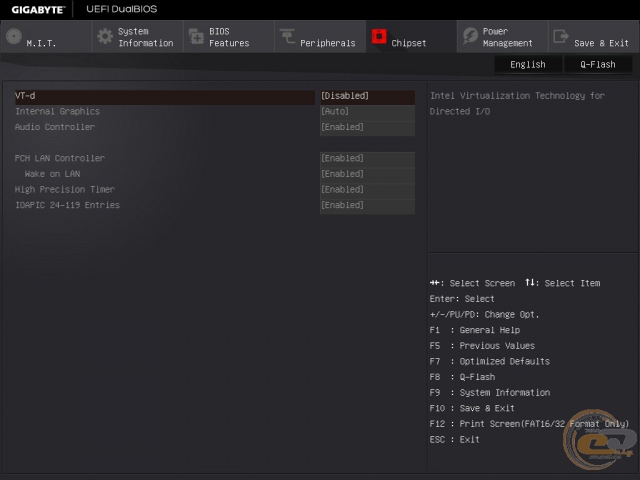Click the Select Item arrows hint
Image resolution: width=640 pixels, height=480 pixels.
(563, 283)
